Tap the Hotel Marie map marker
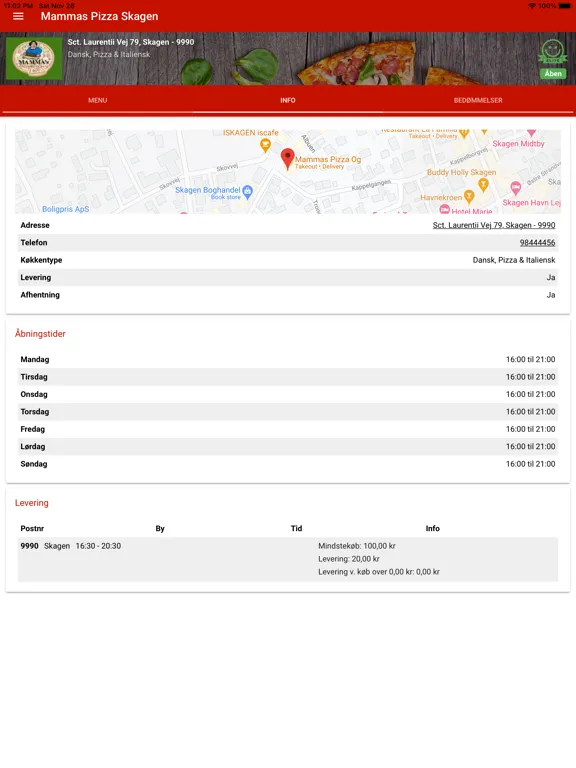Screen dimensions: 576x768 (444, 210)
